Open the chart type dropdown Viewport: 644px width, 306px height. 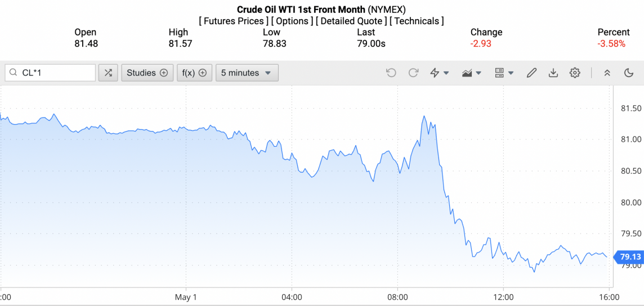[471, 73]
